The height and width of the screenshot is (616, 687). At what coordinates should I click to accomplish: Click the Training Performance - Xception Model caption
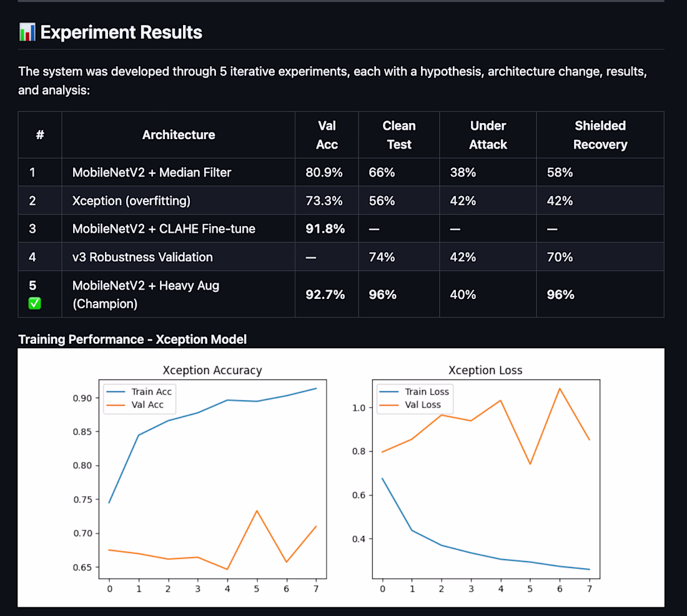(132, 340)
